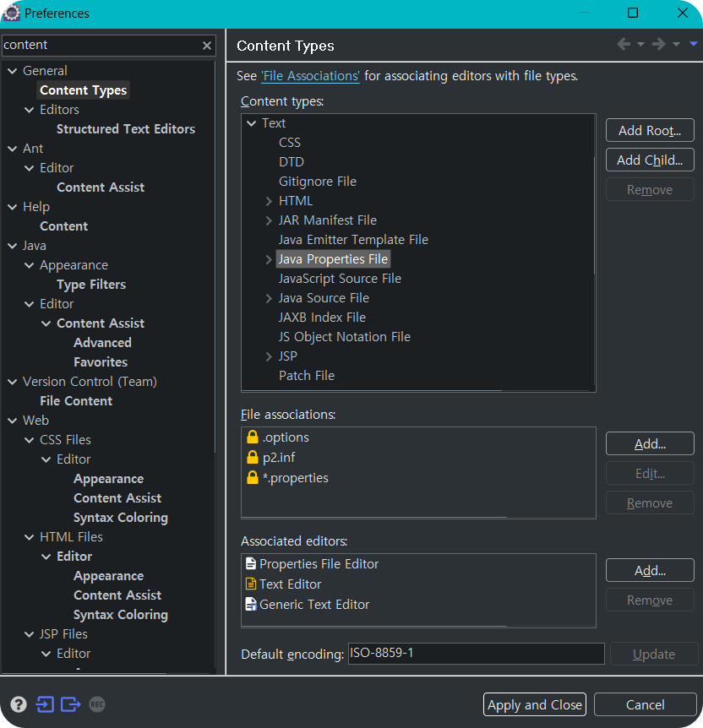The image size is (703, 728).
Task: Select Java Emitter Template File
Action: click(x=353, y=240)
